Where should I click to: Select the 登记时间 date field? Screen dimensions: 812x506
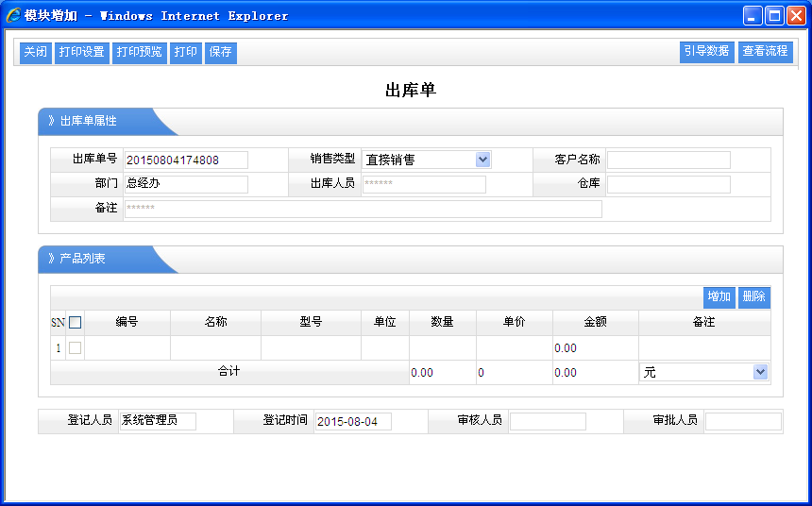(x=352, y=421)
